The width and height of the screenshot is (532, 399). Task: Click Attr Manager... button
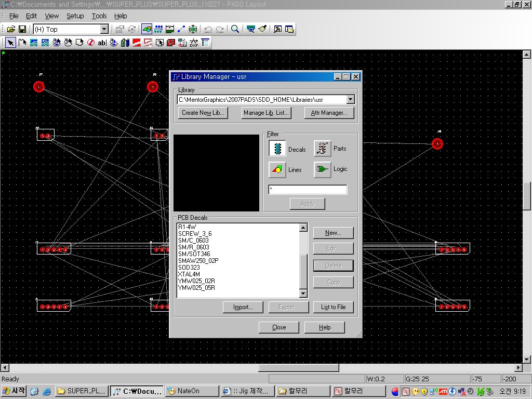[x=329, y=113]
